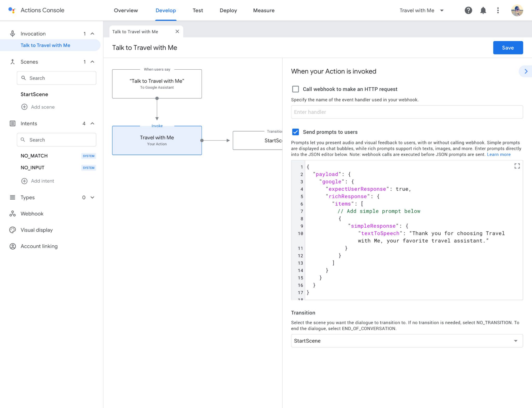Viewport: 532px width, 408px height.
Task: Click the expectUserResponse line in JSON editor
Action: 368,189
